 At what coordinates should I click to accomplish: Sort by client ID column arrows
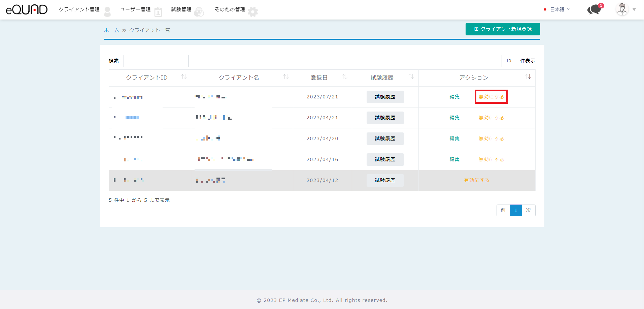pyautogui.click(x=184, y=77)
